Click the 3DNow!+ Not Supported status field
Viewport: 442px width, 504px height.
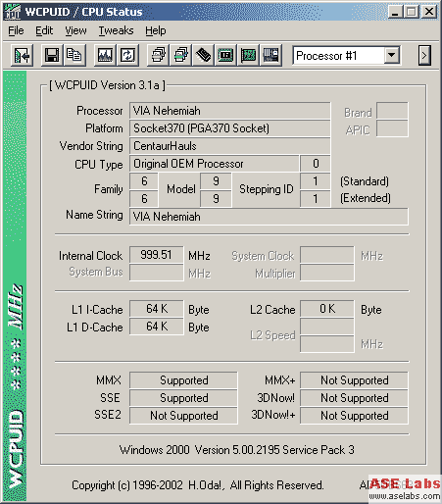point(354,416)
